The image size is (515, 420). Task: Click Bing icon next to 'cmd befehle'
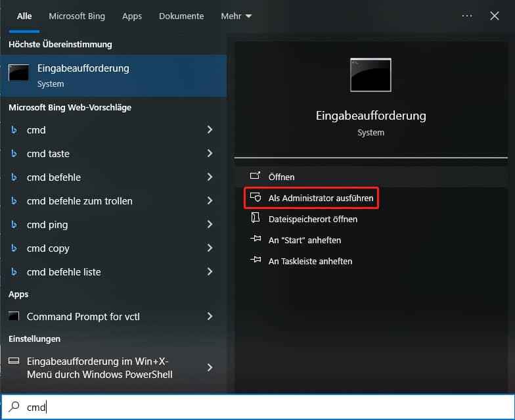(x=14, y=177)
